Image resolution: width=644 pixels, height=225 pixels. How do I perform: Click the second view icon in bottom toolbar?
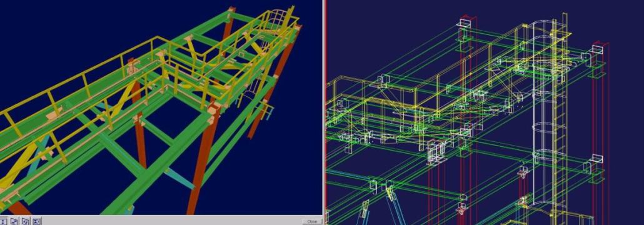14,221
